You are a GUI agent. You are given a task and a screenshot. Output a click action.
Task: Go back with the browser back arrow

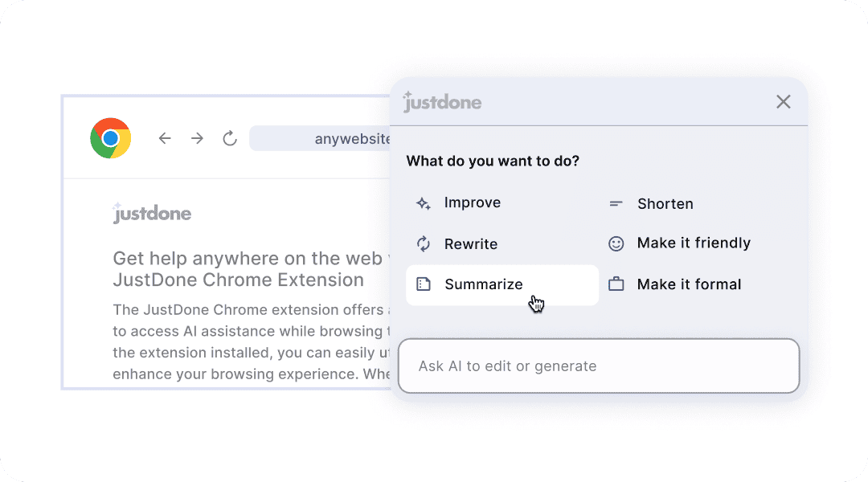[165, 138]
